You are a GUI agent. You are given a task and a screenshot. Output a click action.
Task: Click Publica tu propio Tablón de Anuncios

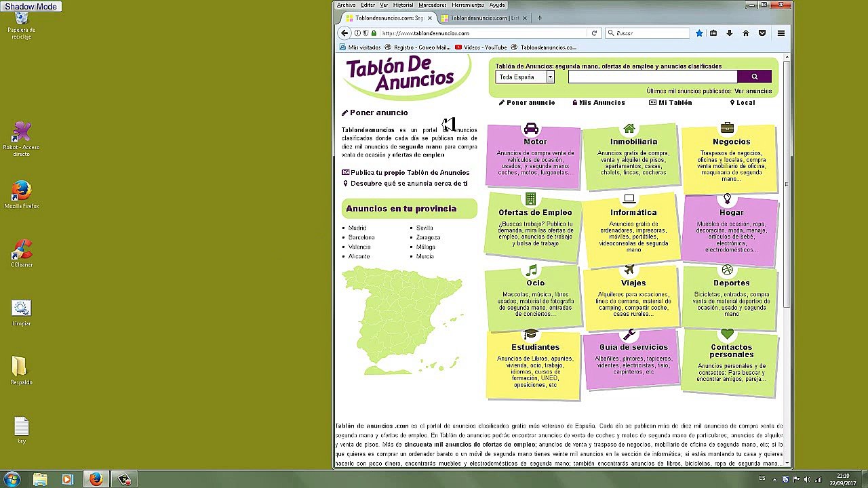click(x=406, y=172)
